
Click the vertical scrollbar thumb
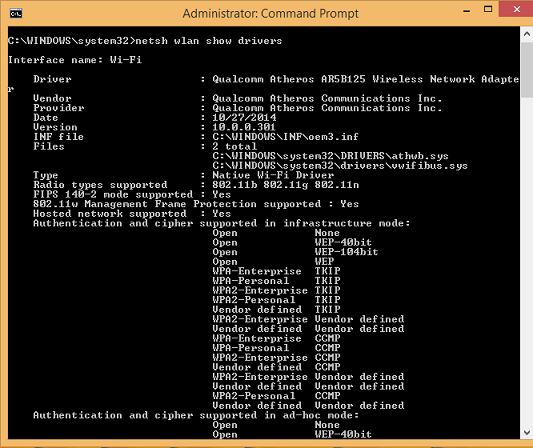(x=527, y=70)
